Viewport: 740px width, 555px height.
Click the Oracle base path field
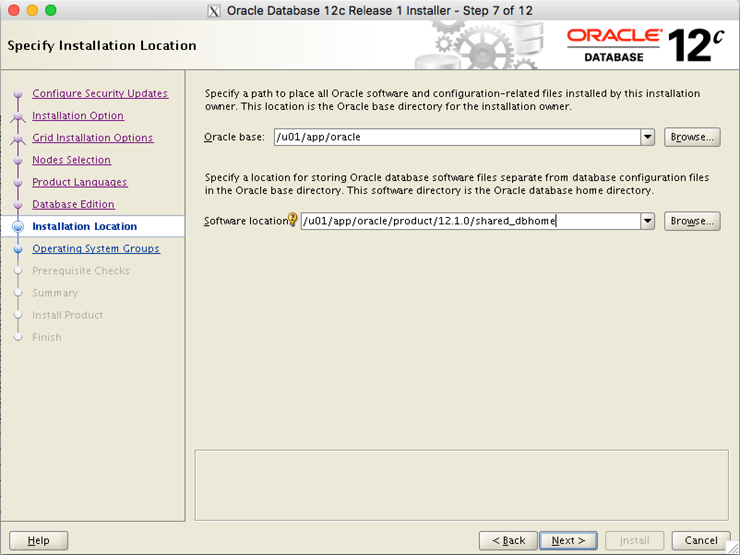pos(457,137)
